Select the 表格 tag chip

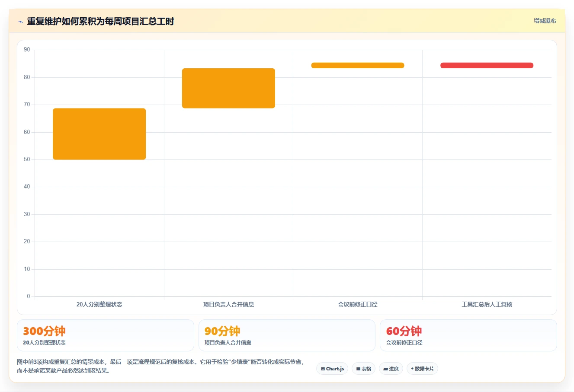coord(364,369)
